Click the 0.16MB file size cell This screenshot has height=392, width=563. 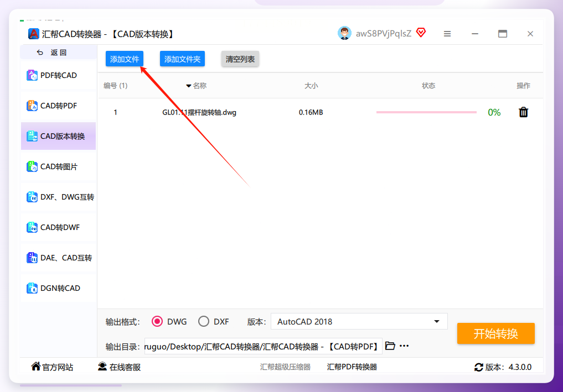[311, 112]
